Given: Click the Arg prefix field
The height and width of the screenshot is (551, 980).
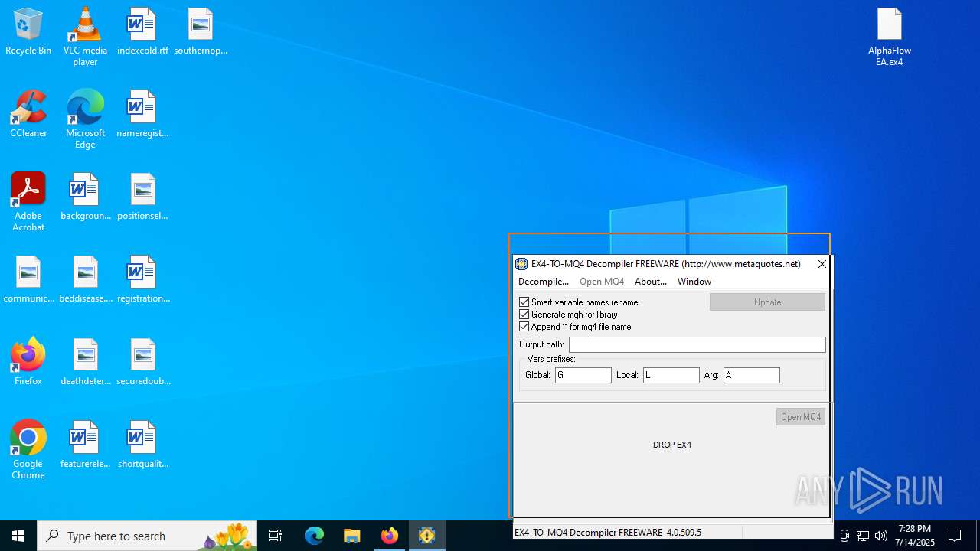Looking at the screenshot, I should 752,375.
